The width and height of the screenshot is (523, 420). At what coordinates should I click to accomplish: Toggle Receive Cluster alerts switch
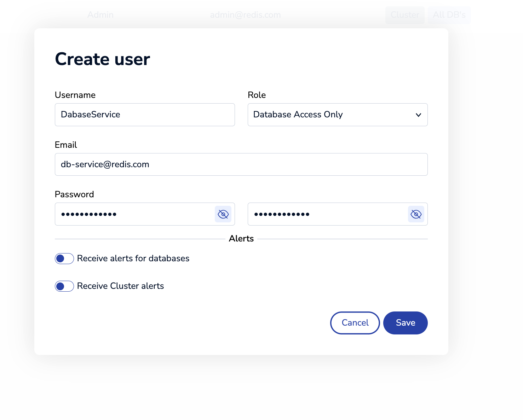pos(64,286)
